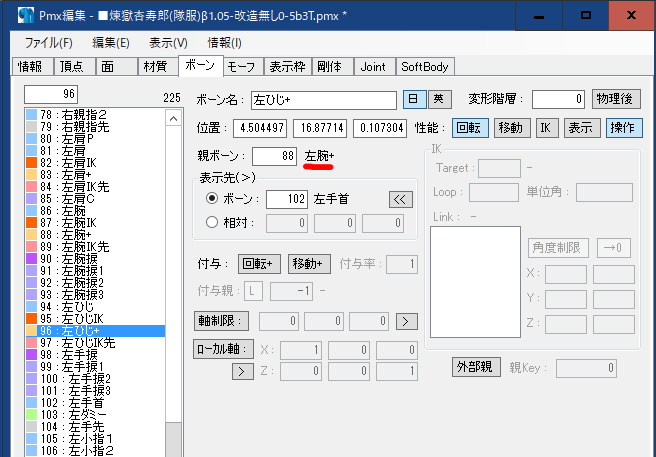Viewport: 656px width, 457px height.
Task: Select bone 95 : 左ひじIK in list
Action: [x=95, y=319]
